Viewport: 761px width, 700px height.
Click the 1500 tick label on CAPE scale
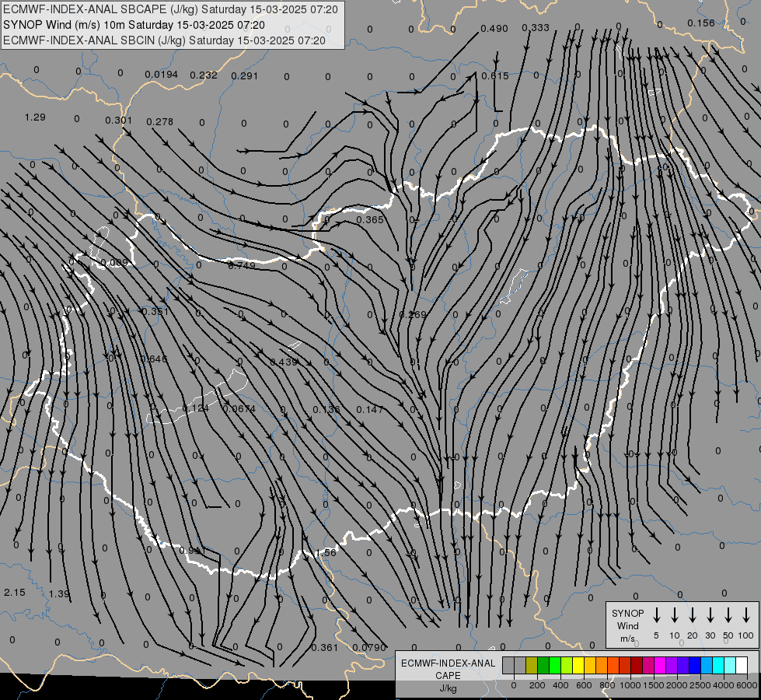point(653,685)
